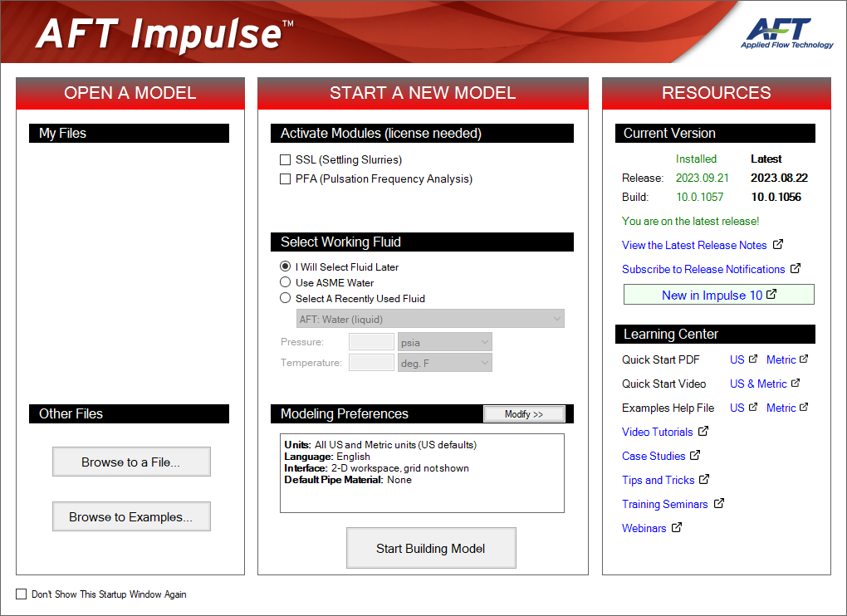This screenshot has height=616, width=847.
Task: Click external link icon beside Case Studies
Action: pos(696,456)
